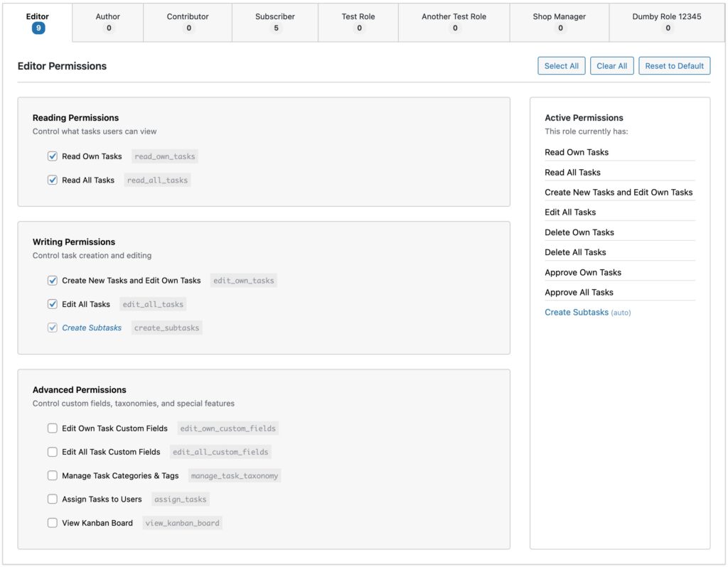This screenshot has height=567, width=728.
Task: Click the auto label next to Create Subtasks
Action: 621,312
